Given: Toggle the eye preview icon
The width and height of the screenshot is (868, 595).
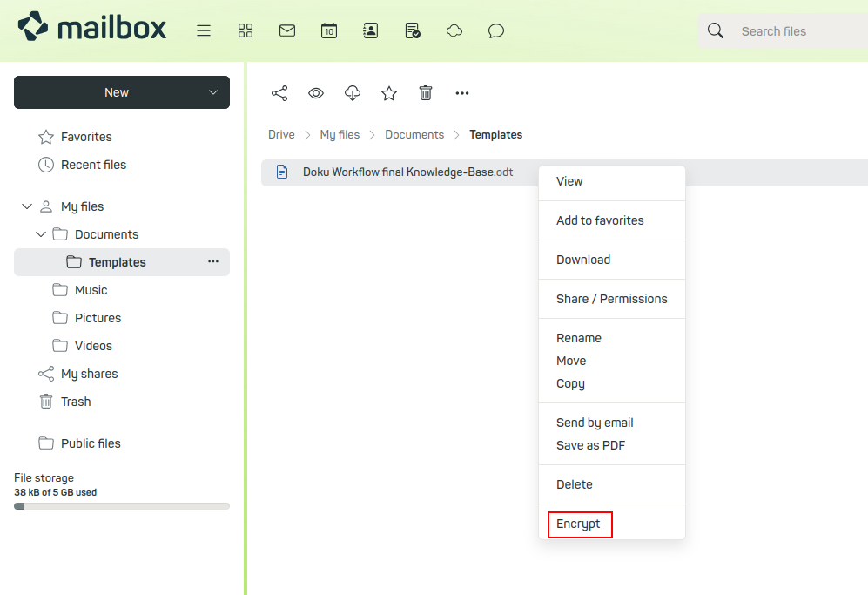Looking at the screenshot, I should 315,92.
